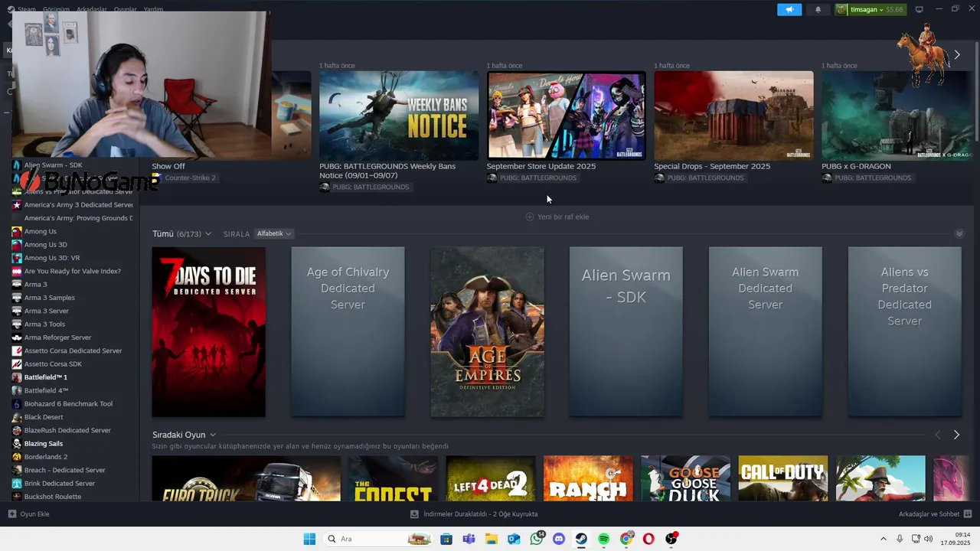Open WhatsApp from the taskbar
The height and width of the screenshot is (551, 980).
coord(537,539)
